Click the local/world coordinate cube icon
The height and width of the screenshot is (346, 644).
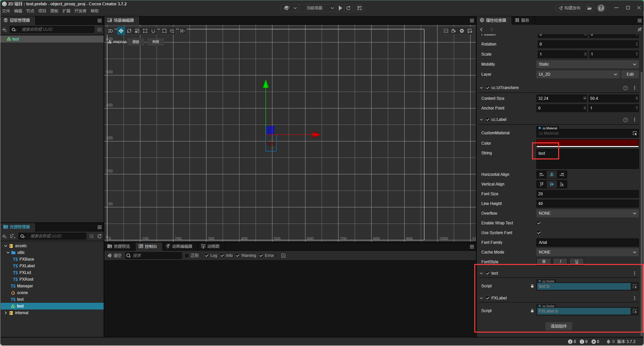pyautogui.click(x=172, y=31)
